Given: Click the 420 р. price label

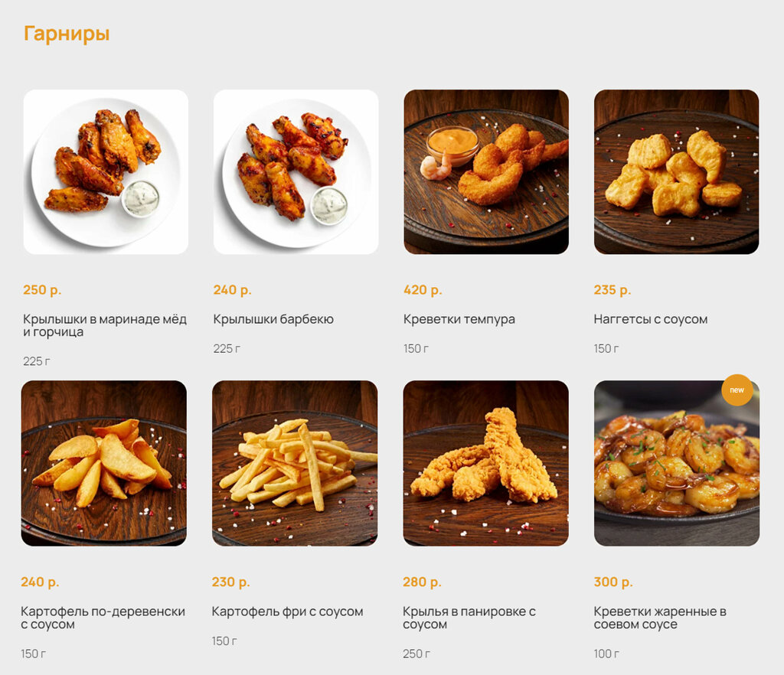Looking at the screenshot, I should 423,290.
